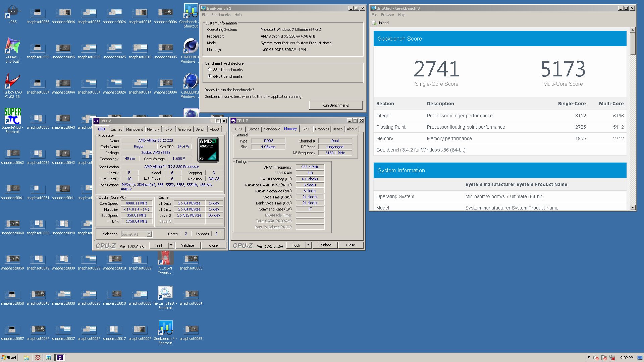Switch to the Geekbench taskbar button
The height and width of the screenshot is (362, 644).
(x=49, y=358)
